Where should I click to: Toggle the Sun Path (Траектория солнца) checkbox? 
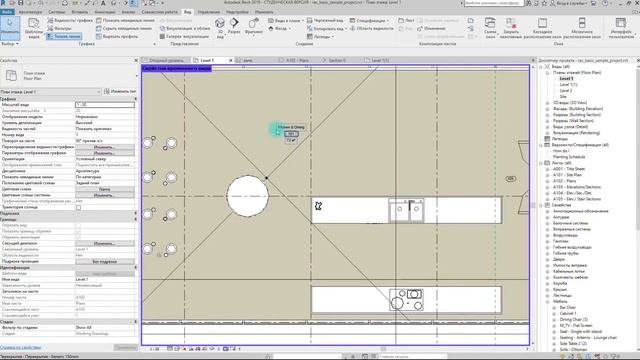[x=78, y=207]
